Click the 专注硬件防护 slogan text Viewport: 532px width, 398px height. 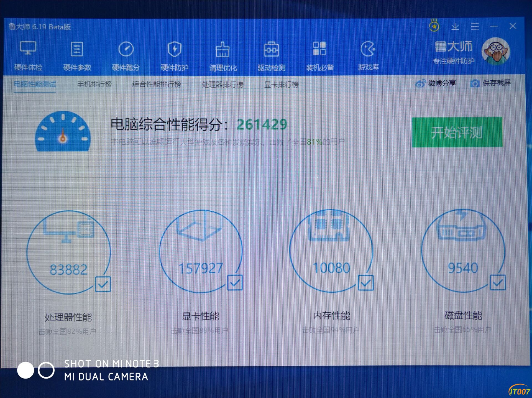pyautogui.click(x=454, y=61)
